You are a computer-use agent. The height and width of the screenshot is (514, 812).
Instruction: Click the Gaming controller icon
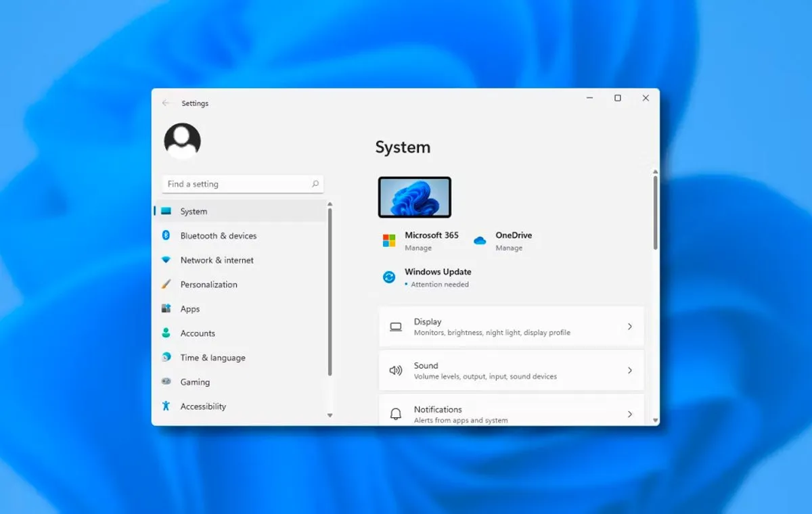(x=166, y=381)
